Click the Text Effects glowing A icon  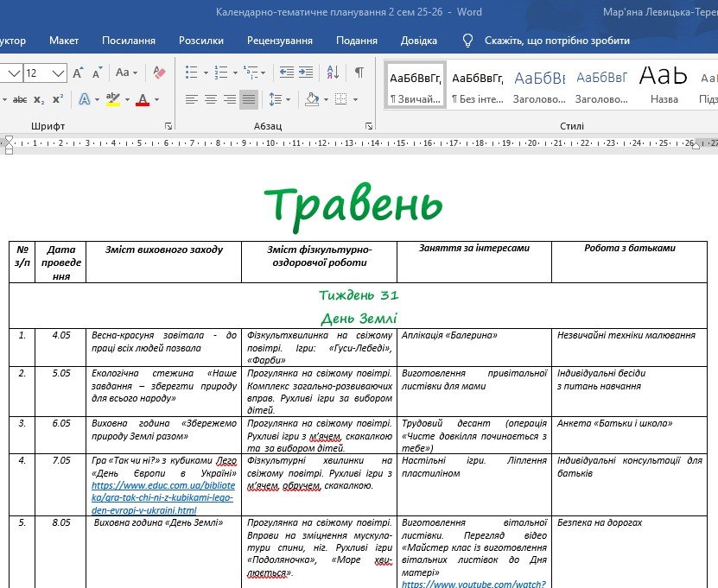(x=84, y=100)
